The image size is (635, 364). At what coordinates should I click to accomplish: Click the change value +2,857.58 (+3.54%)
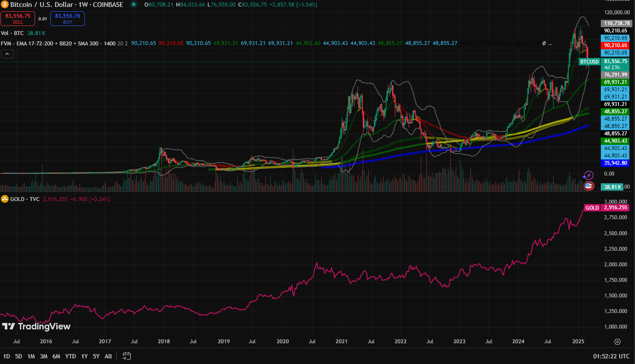pos(293,4)
